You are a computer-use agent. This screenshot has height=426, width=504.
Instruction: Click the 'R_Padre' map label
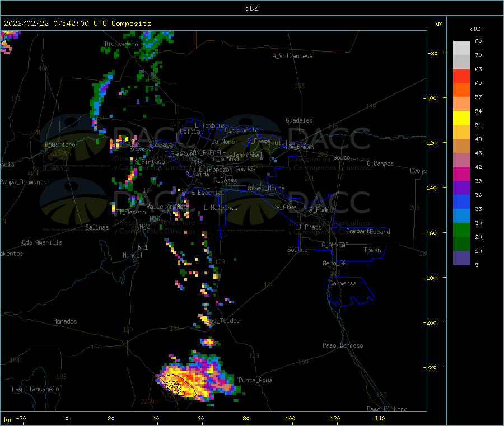321,210
